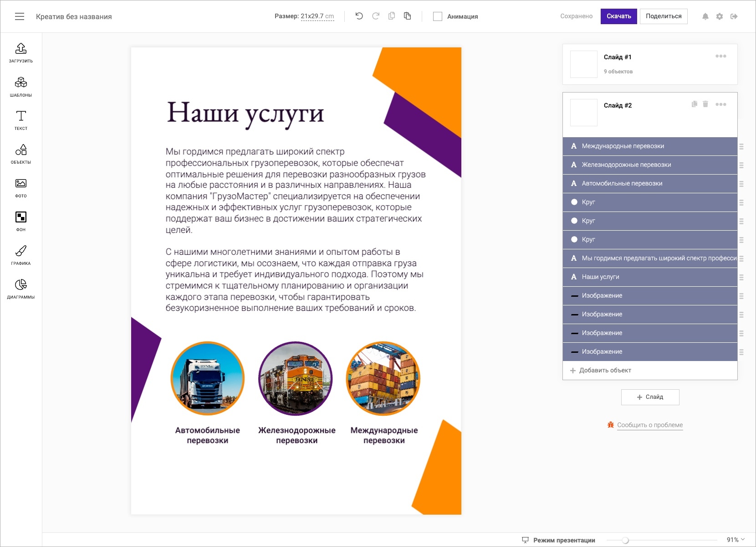Select Слайд #1 thumbnail
The width and height of the screenshot is (756, 547).
(x=584, y=64)
